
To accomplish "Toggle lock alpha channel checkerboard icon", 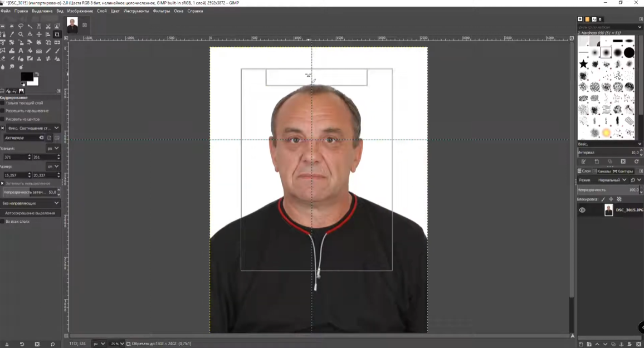I will (619, 199).
